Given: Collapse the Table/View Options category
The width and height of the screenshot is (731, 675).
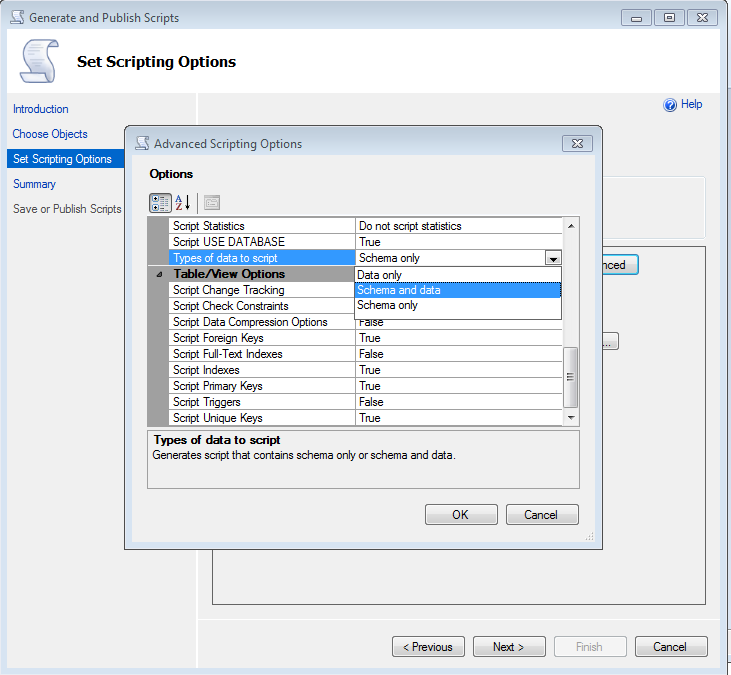Looking at the screenshot, I should tap(161, 274).
